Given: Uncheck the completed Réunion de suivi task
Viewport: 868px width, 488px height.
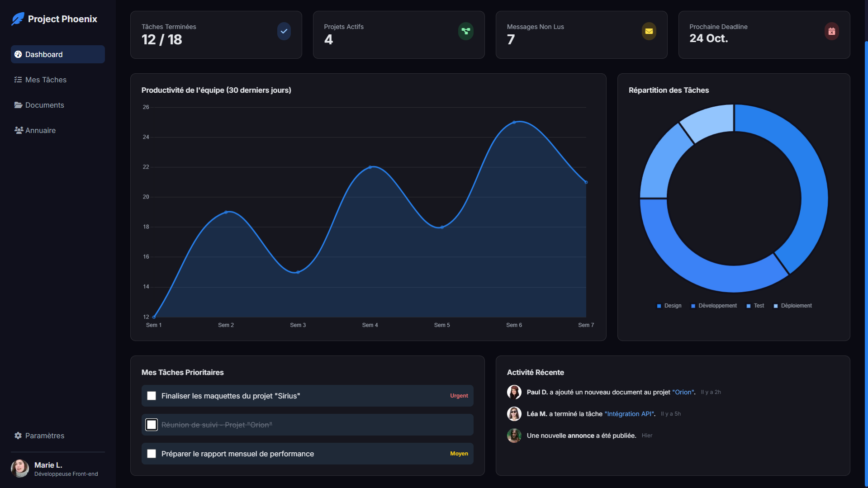Looking at the screenshot, I should (x=152, y=424).
